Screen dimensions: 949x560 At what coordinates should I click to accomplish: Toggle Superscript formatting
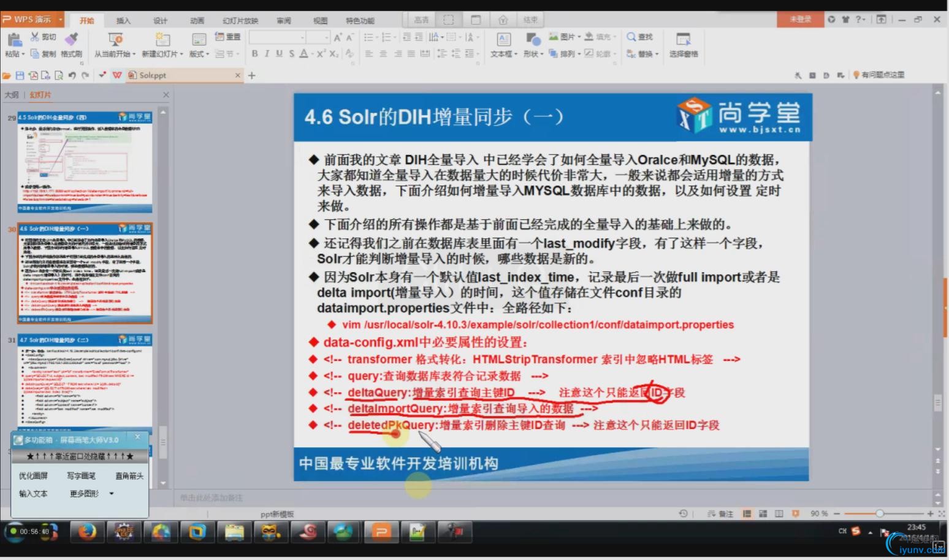(320, 54)
